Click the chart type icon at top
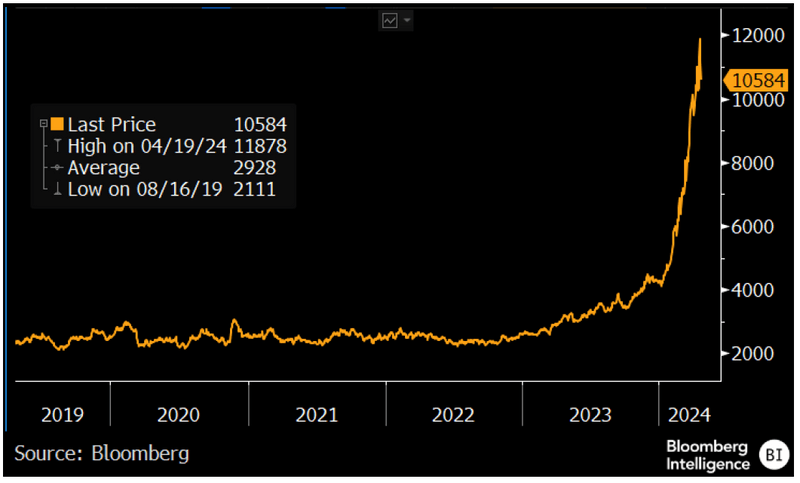The width and height of the screenshot is (800, 483). (390, 20)
